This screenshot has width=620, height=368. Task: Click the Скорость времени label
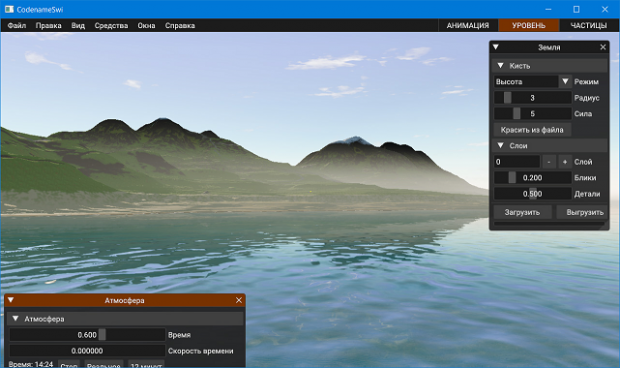click(200, 351)
